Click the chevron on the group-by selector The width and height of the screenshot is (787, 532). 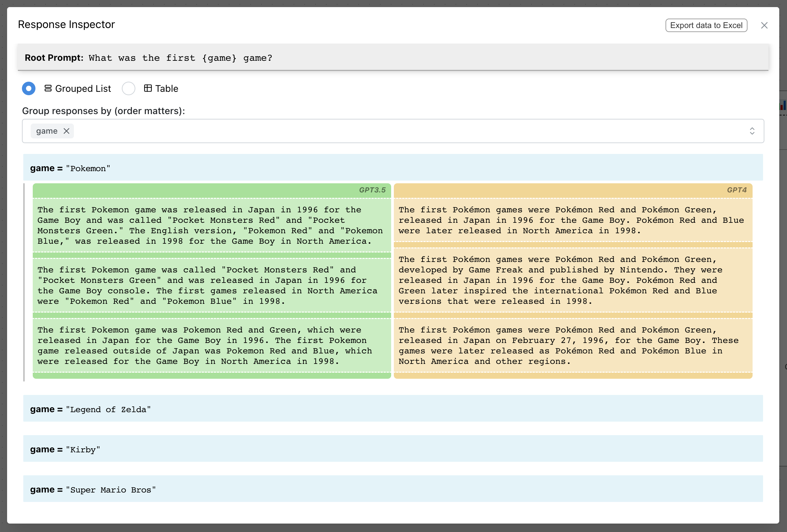point(752,131)
